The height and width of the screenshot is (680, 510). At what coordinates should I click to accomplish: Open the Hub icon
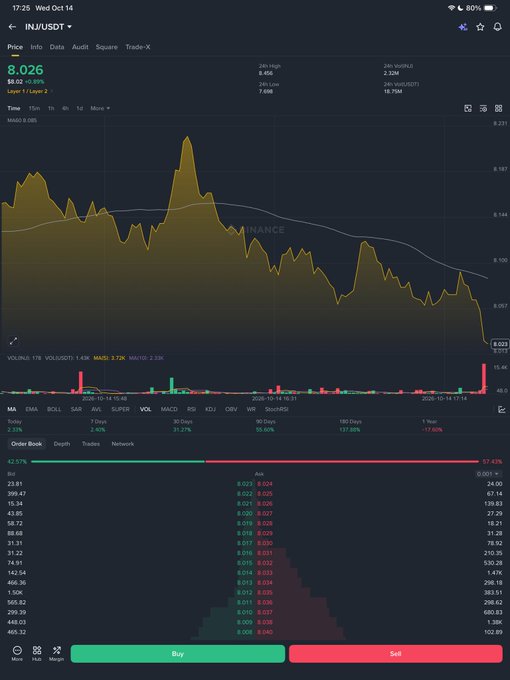click(37, 653)
